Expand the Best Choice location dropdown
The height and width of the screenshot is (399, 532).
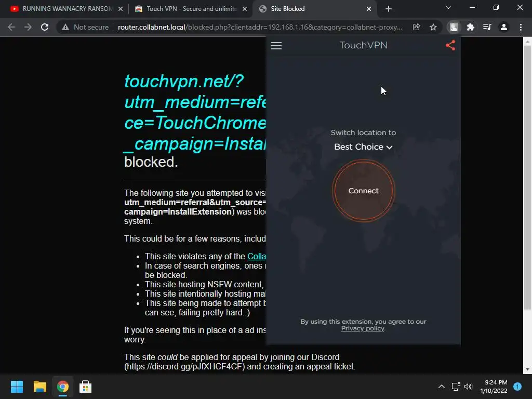click(x=363, y=147)
